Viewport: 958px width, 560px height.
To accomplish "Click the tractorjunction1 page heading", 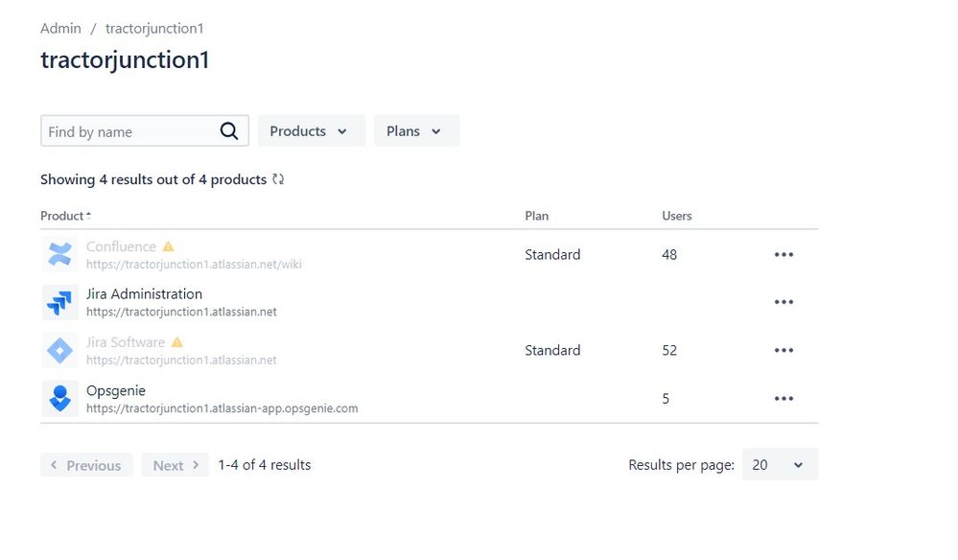I will tap(125, 59).
